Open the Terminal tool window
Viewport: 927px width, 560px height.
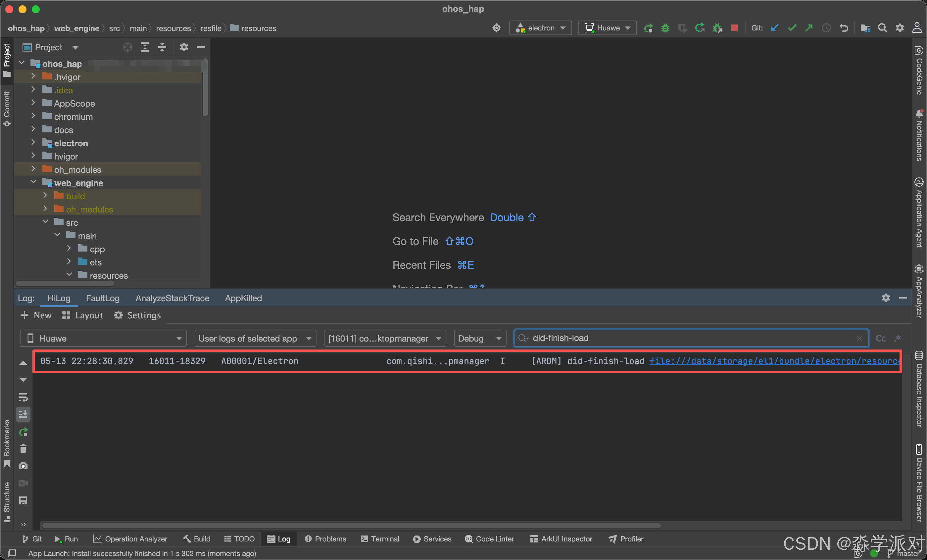tap(380, 538)
